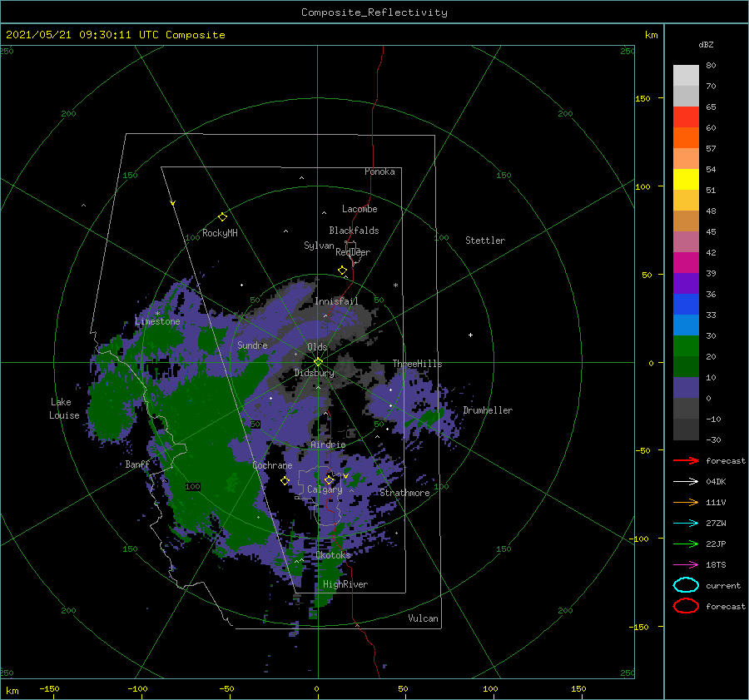Click the Didsbury town label
The width and height of the screenshot is (749, 700).
point(315,373)
